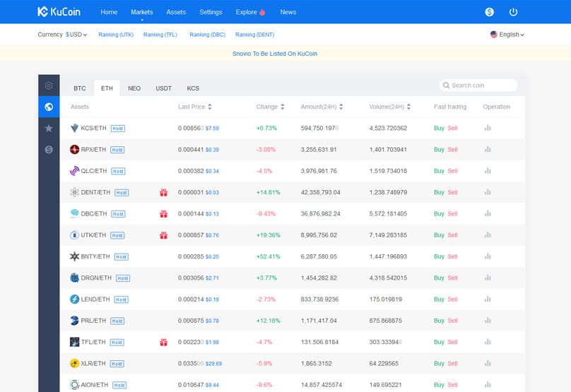Select the USDT market tab
The width and height of the screenshot is (571, 392).
coord(163,88)
